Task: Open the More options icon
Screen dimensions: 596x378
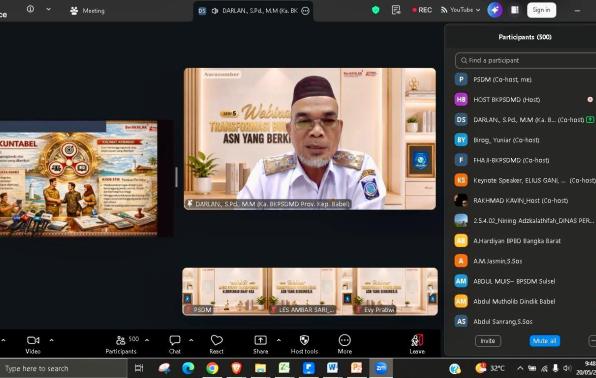Action: pyautogui.click(x=345, y=340)
